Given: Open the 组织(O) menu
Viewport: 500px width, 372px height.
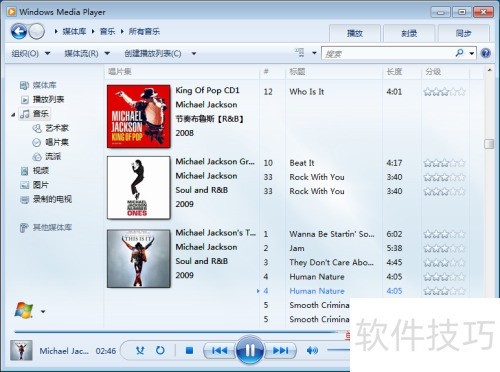Looking at the screenshot, I should pos(31,53).
